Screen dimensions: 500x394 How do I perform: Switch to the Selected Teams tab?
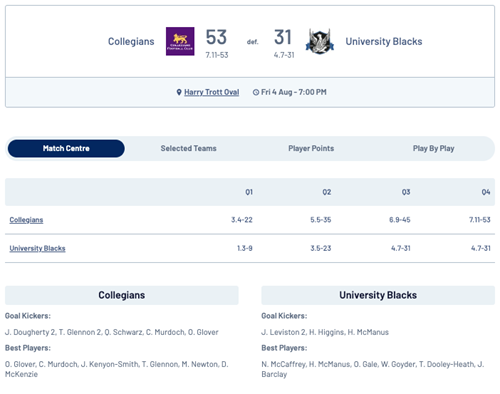pyautogui.click(x=189, y=148)
